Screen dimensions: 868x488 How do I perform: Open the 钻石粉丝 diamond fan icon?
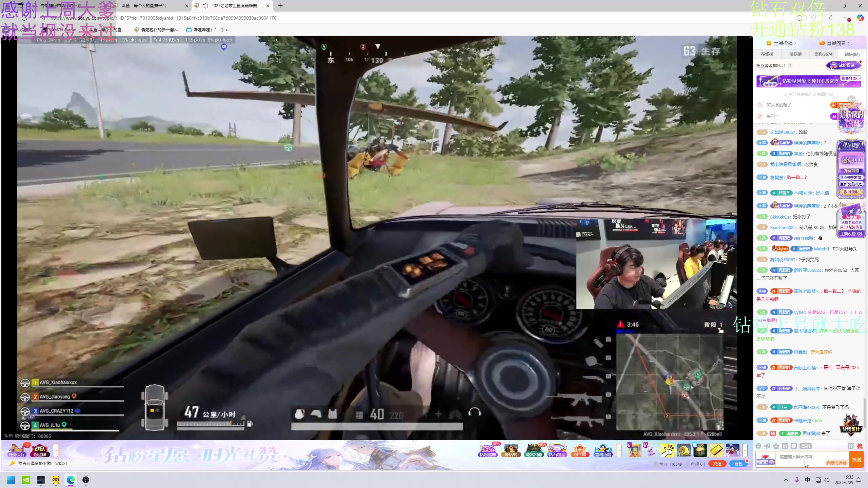tap(557, 450)
